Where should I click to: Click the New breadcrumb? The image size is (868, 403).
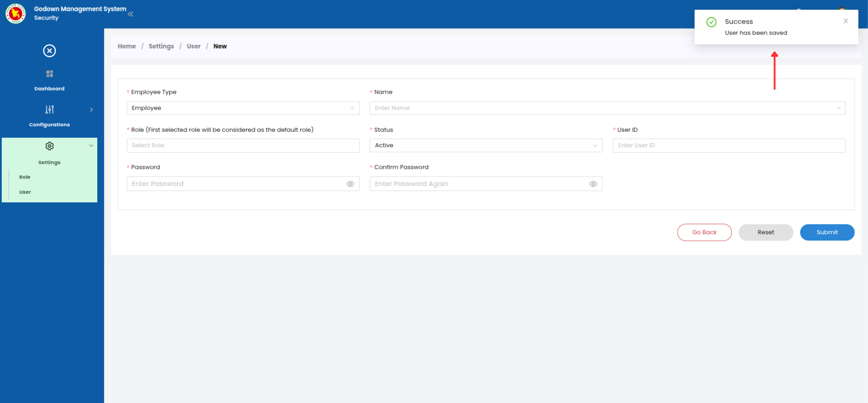click(220, 46)
